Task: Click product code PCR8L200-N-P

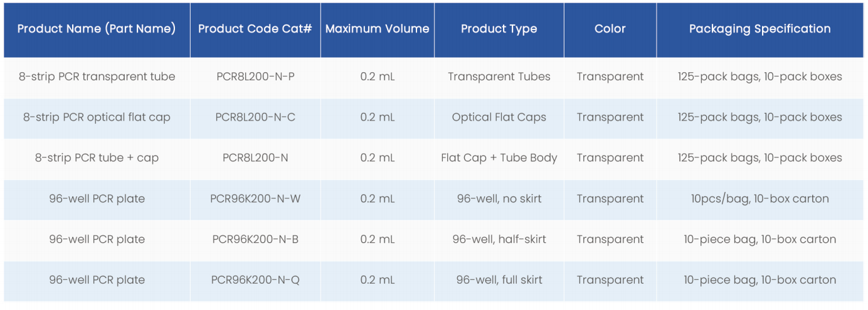Action: click(x=255, y=77)
